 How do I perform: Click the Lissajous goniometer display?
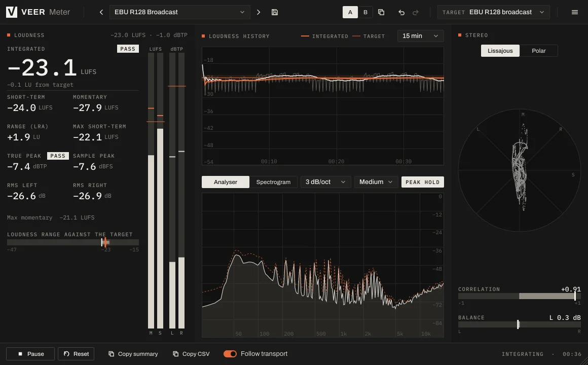click(x=520, y=170)
